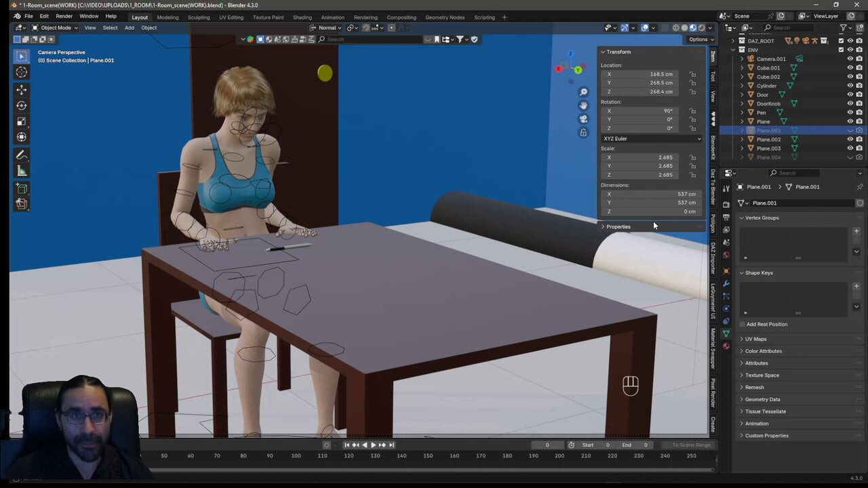Expand DAZ_ROOT collection in outliner
Screen dimensions: 868x488
click(x=733, y=41)
